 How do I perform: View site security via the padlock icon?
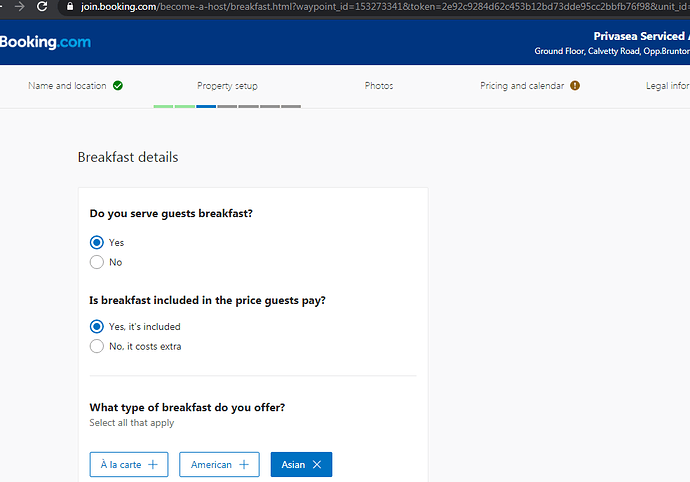(x=70, y=7)
